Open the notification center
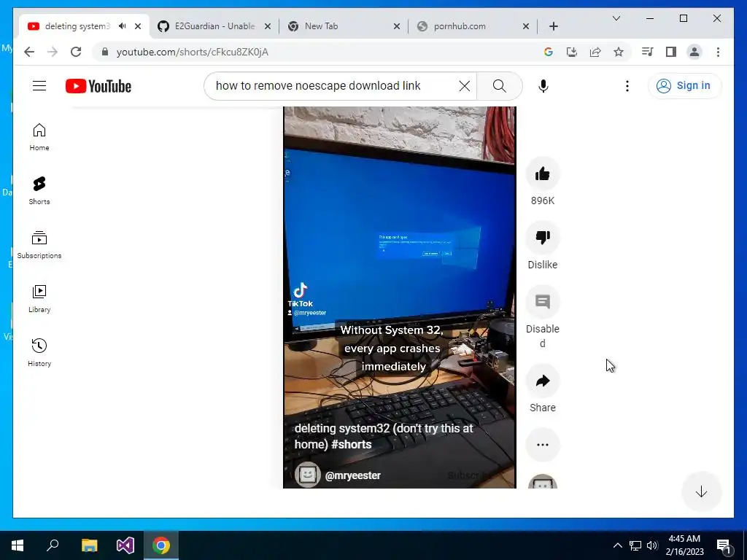747x560 pixels. coord(724,545)
